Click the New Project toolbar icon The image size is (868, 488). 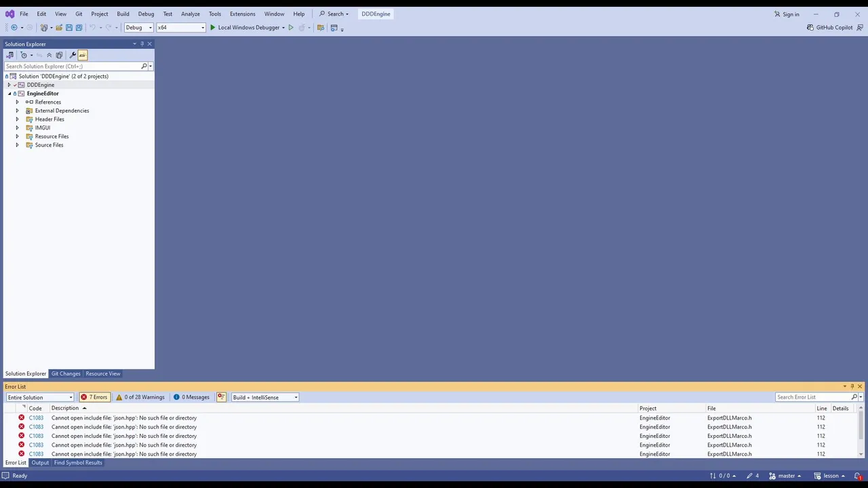44,28
